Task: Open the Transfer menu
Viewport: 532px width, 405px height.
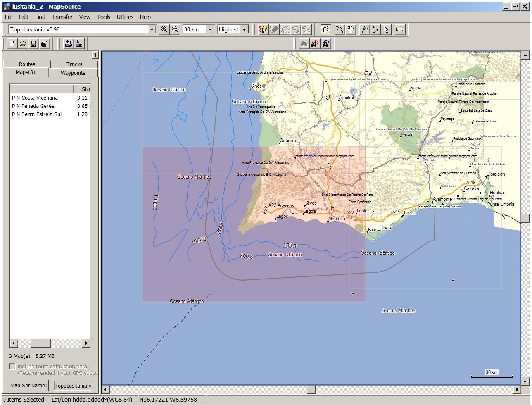Action: click(62, 17)
